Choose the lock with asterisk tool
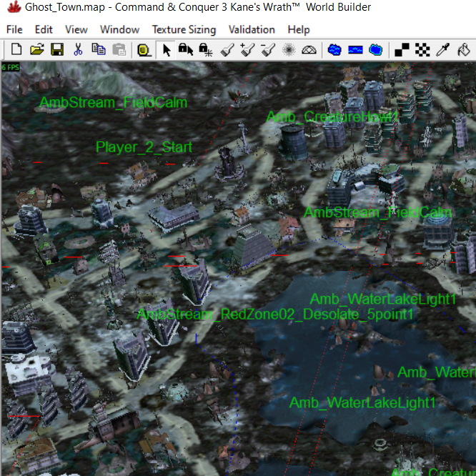476x476 pixels. 206,49
